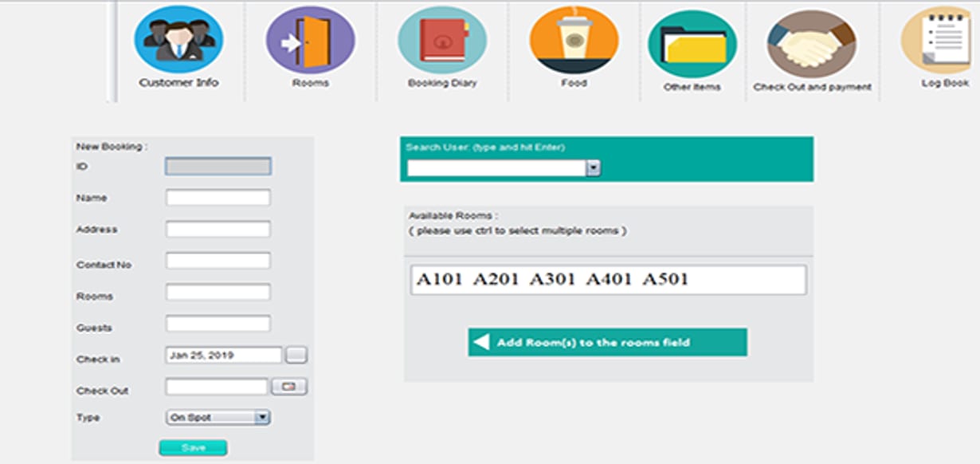Open the Booking Diary book icon
Screen dimensions: 980x464
tap(442, 40)
